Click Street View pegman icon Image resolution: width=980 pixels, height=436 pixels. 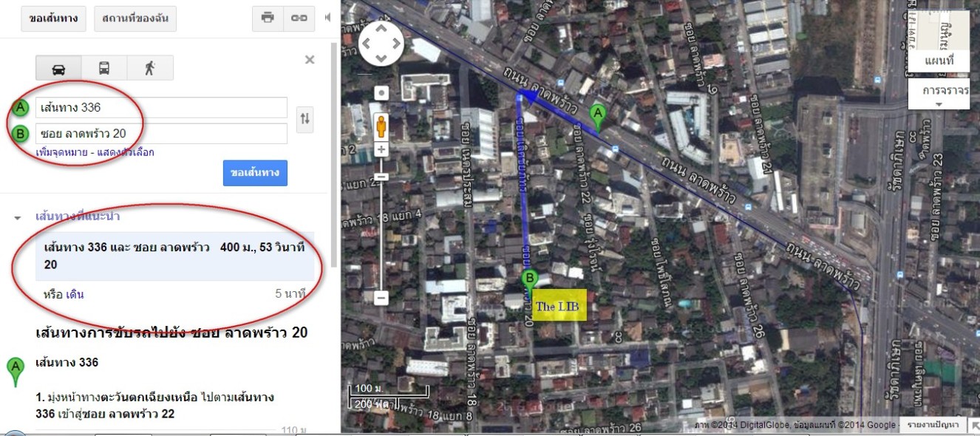click(x=381, y=126)
